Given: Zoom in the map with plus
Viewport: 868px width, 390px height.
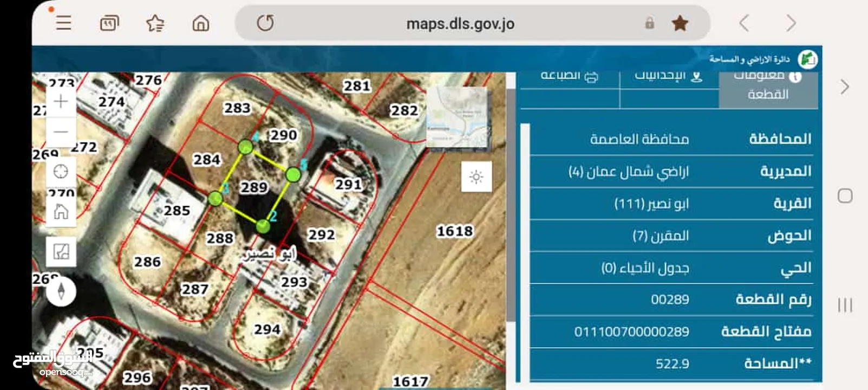Looking at the screenshot, I should (61, 101).
